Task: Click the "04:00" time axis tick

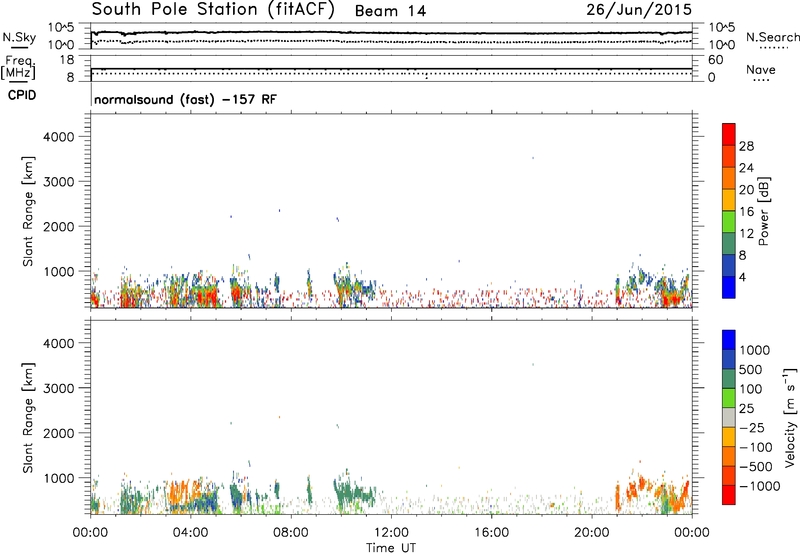Action: tap(191, 533)
